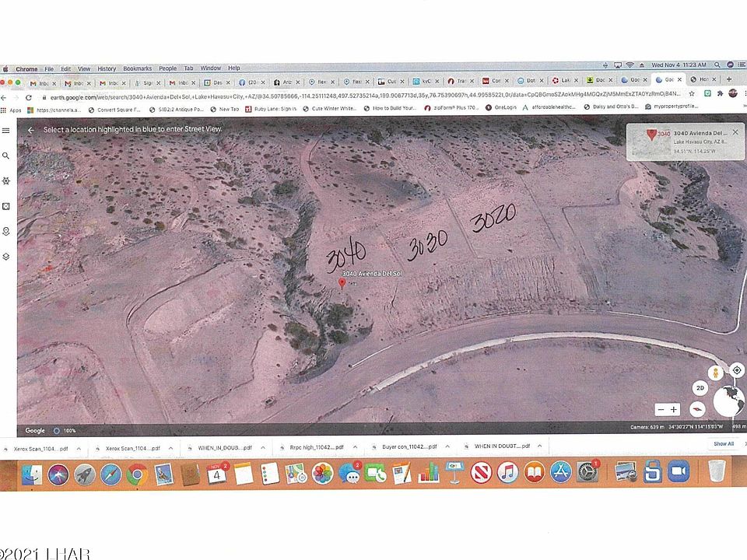Open Finder from the Dock
Image resolution: width=747 pixels, height=560 pixels.
coord(31,474)
